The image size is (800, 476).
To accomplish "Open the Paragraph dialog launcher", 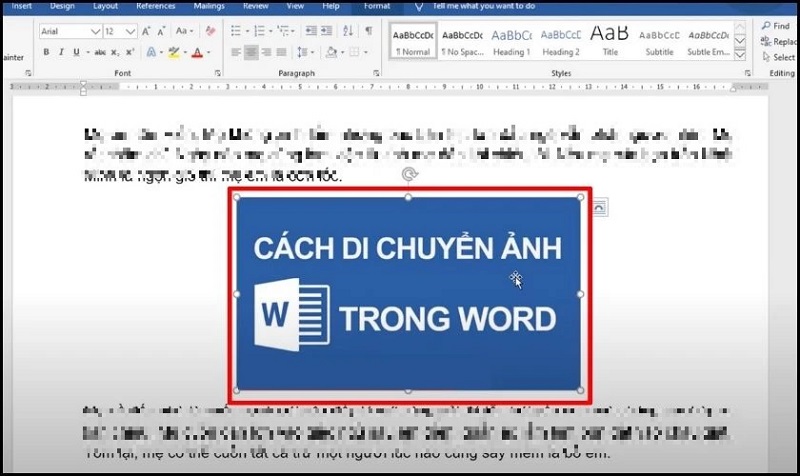I will tap(376, 73).
